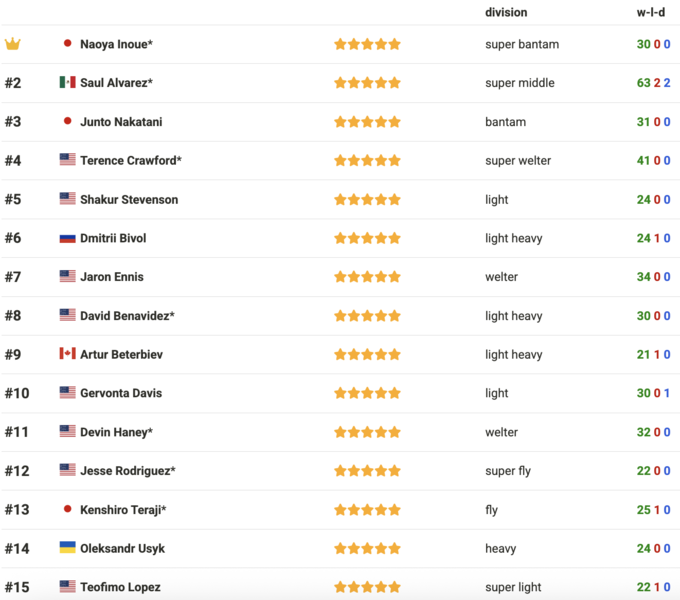Open David Benavidez's profile
Image resolution: width=680 pixels, height=600 pixels.
pos(127,316)
